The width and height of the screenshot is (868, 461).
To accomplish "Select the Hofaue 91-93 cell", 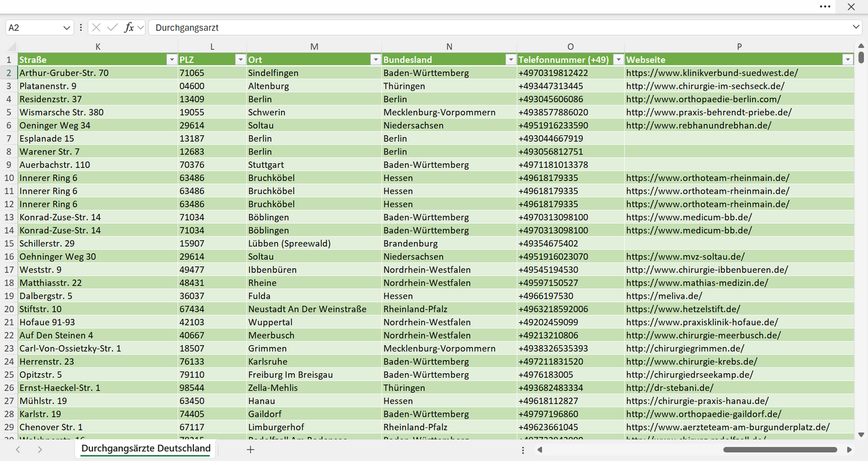I will coord(98,322).
